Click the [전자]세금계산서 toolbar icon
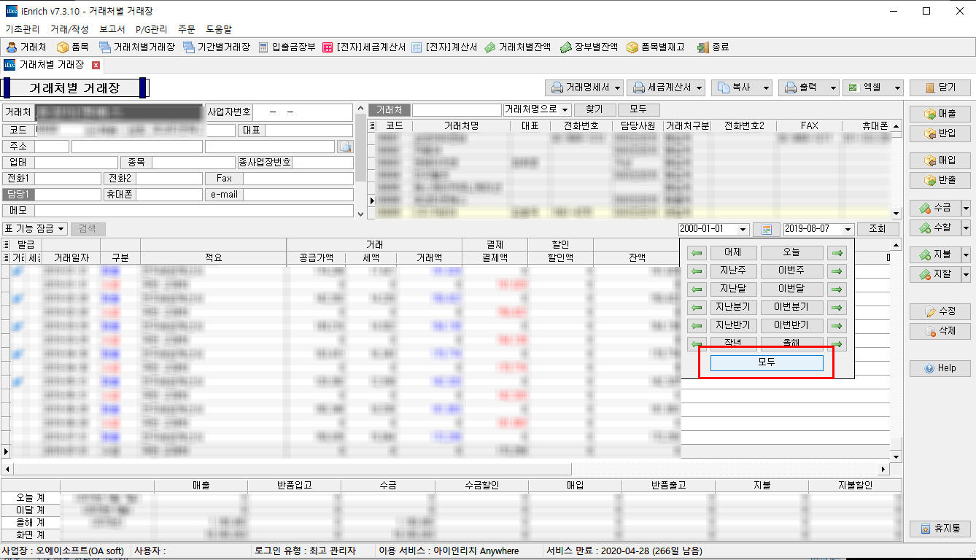The height and width of the screenshot is (560, 976). 328,47
